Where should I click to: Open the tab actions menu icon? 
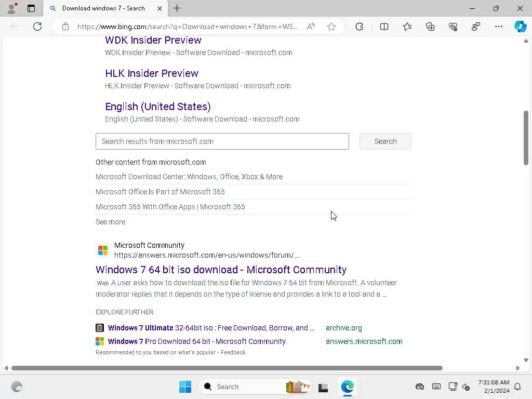pos(31,8)
